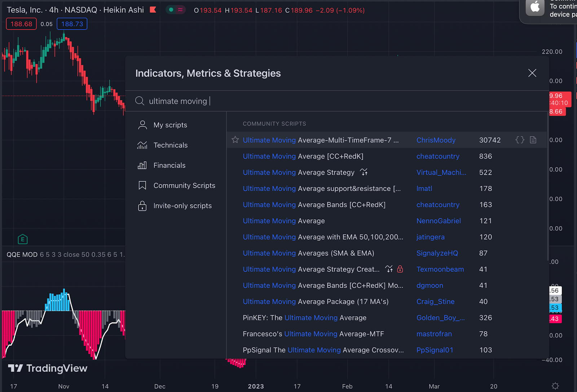Screen dimensions: 577x392
Task: Open cheatcountry's author profile
Action: (x=438, y=156)
